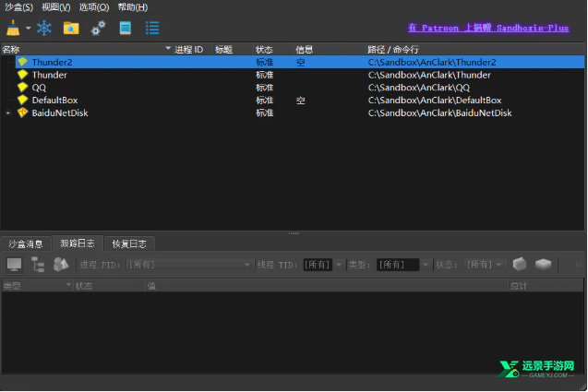Screen dimensions: 588x392
Task: Select the DefaultBox sandbox row
Action: coord(300,101)
